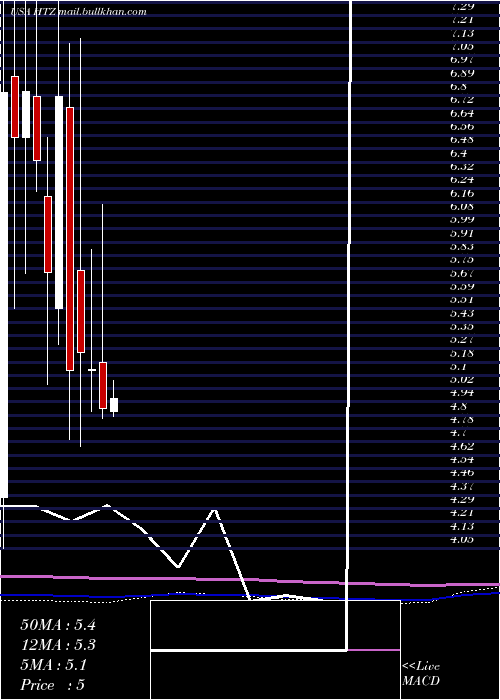
Task: Click the doji candlestick near 5.1
Action: (92, 370)
